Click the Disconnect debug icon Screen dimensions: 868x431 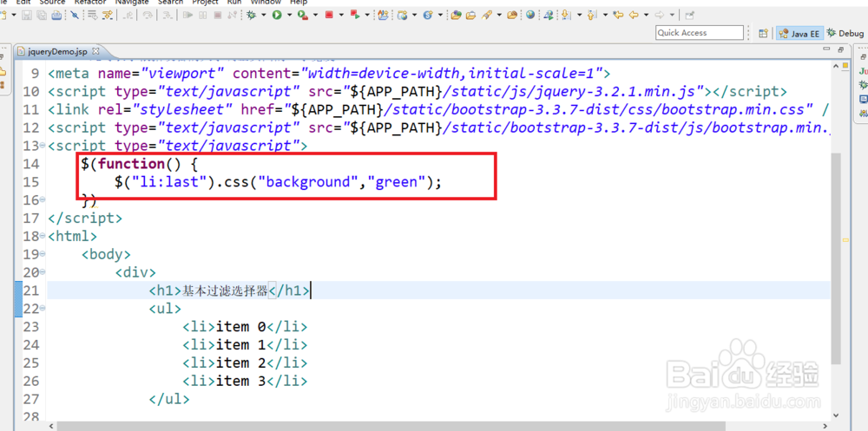(x=233, y=15)
